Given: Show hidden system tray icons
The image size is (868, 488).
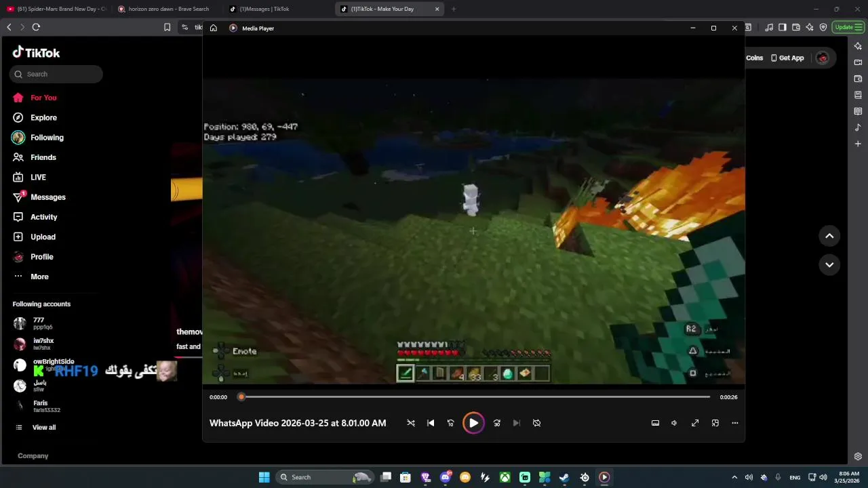Looking at the screenshot, I should 734,477.
